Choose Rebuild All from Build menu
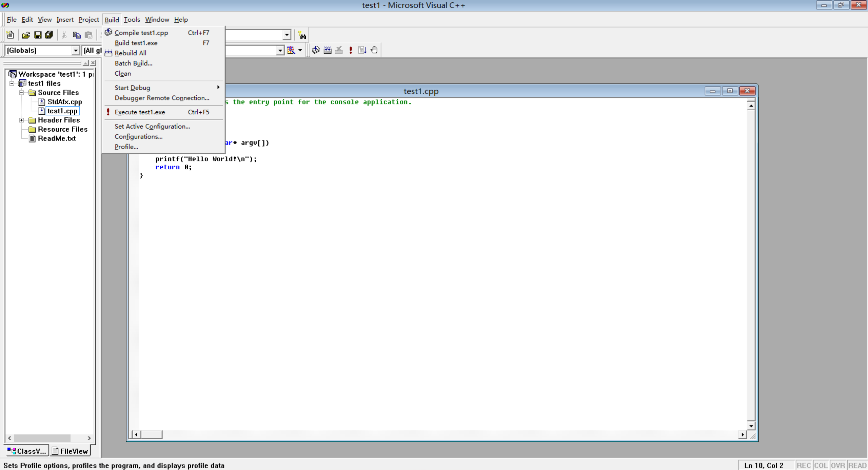Screen dimensions: 868x470 pyautogui.click(x=131, y=53)
